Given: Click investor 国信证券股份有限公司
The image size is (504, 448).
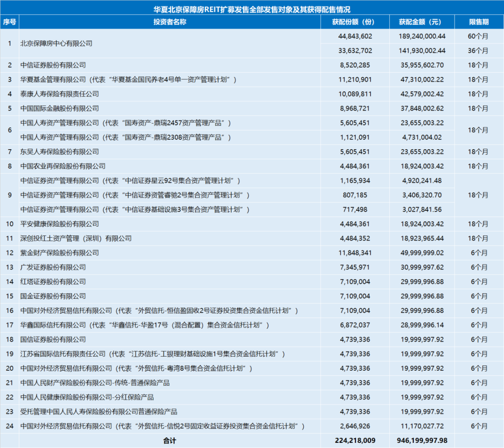Looking at the screenshot, I should point(53,340).
